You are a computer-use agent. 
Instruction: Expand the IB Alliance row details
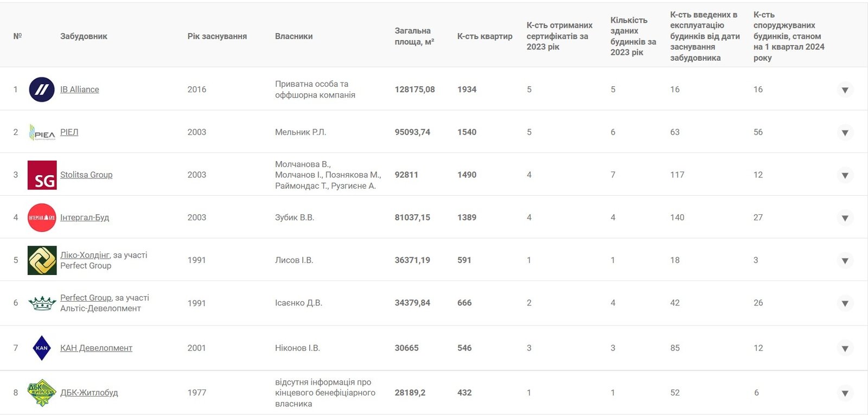pyautogui.click(x=845, y=90)
